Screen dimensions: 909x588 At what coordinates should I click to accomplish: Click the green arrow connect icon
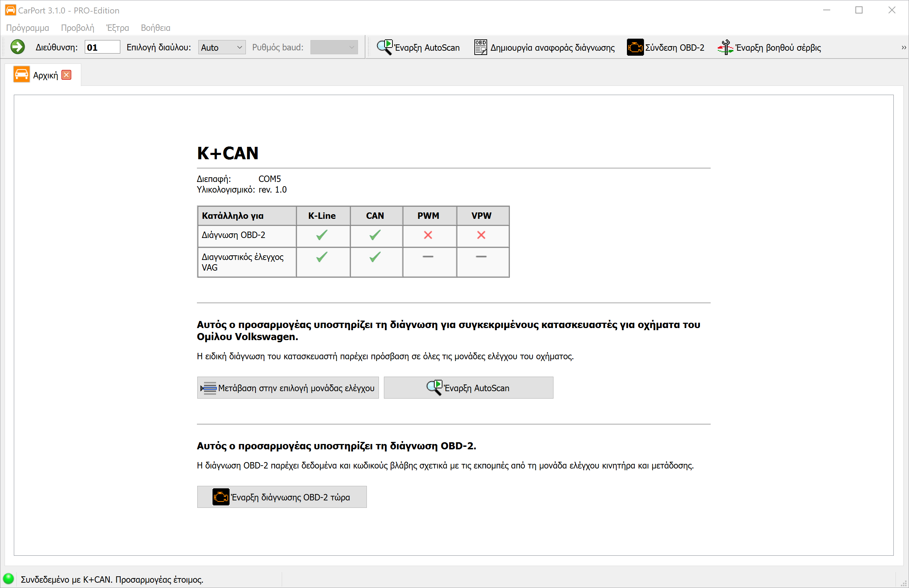[x=18, y=47]
